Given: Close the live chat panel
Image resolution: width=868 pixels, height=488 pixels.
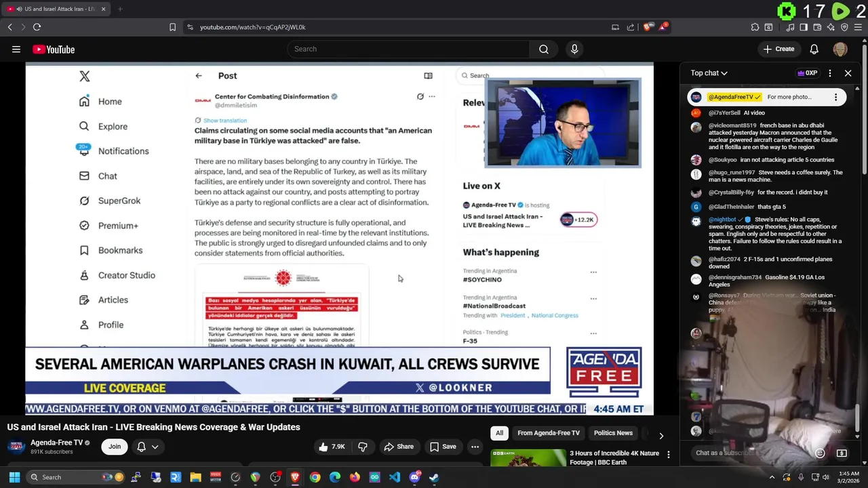Looking at the screenshot, I should 848,73.
